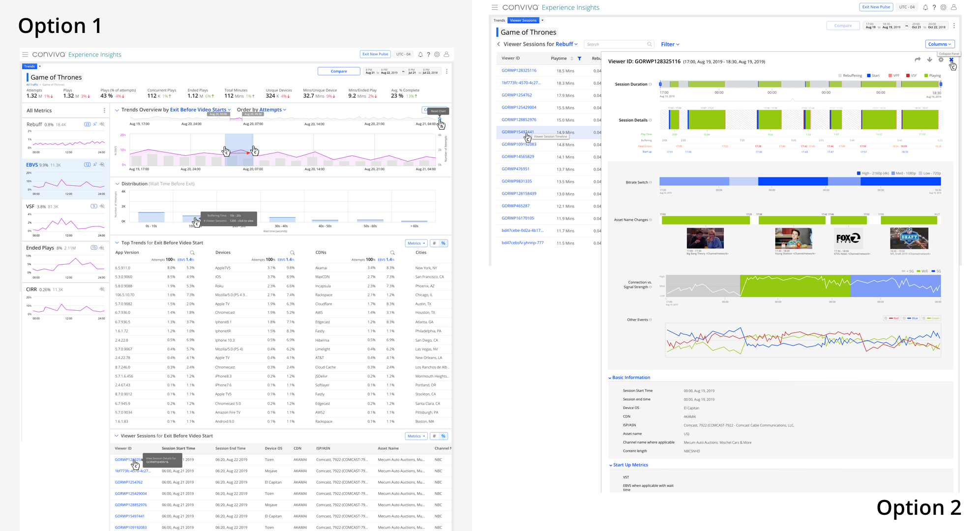Open the Columns dropdown
Image resolution: width=980 pixels, height=531 pixels.
[x=940, y=44]
